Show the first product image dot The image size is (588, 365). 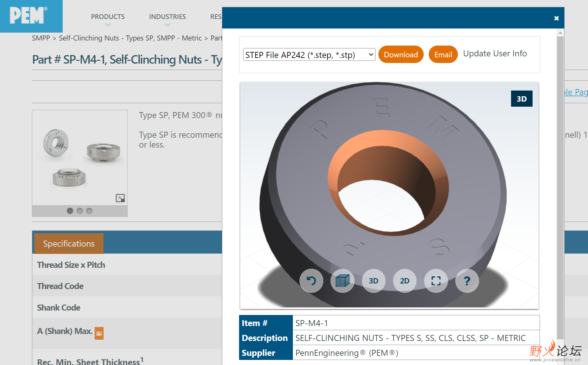[x=70, y=211]
